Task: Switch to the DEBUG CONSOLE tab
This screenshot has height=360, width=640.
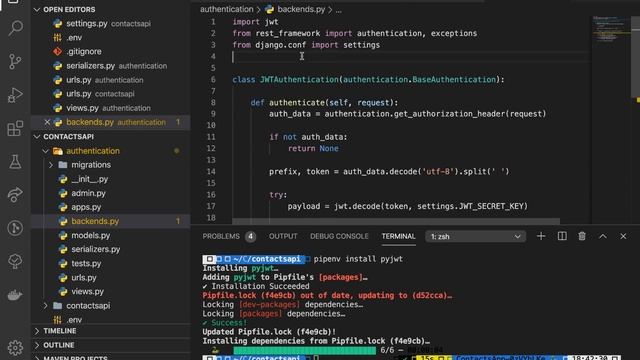Action: coord(339,236)
